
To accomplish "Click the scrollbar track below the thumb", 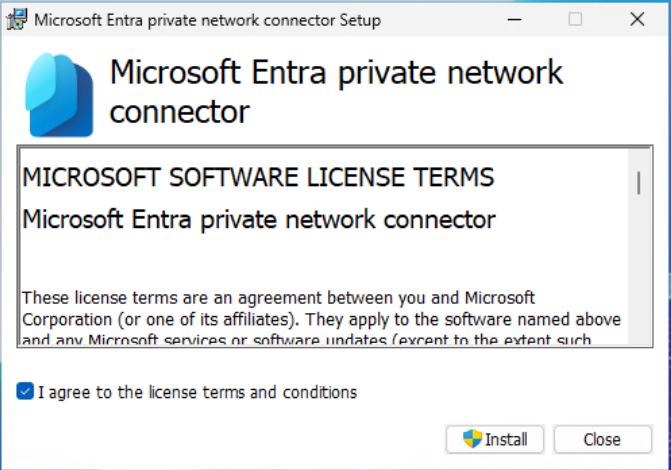I will 638,280.
